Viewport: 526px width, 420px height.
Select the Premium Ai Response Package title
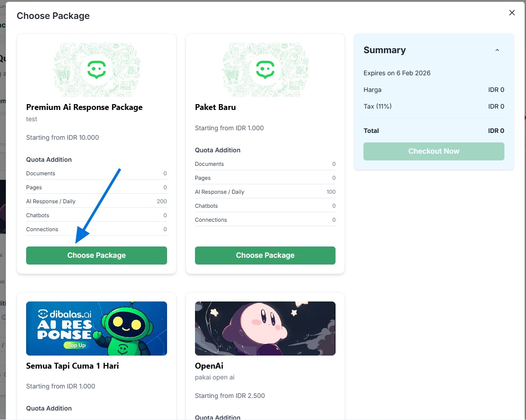point(84,107)
